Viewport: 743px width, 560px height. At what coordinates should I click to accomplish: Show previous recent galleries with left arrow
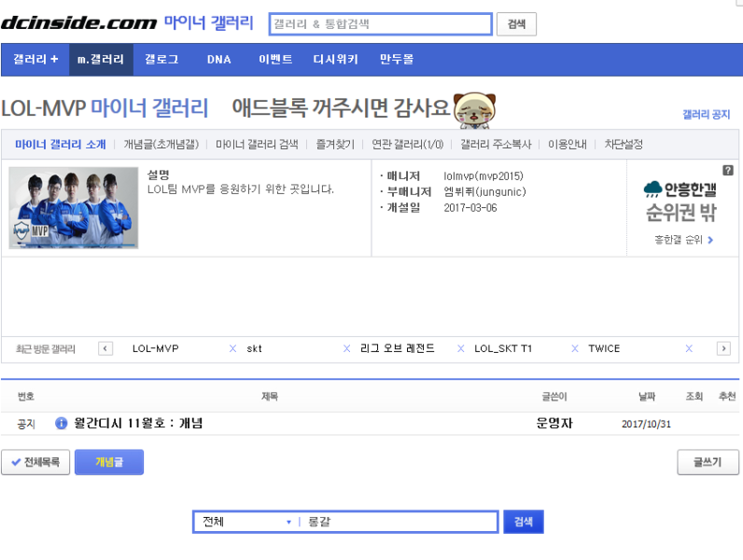tap(105, 349)
